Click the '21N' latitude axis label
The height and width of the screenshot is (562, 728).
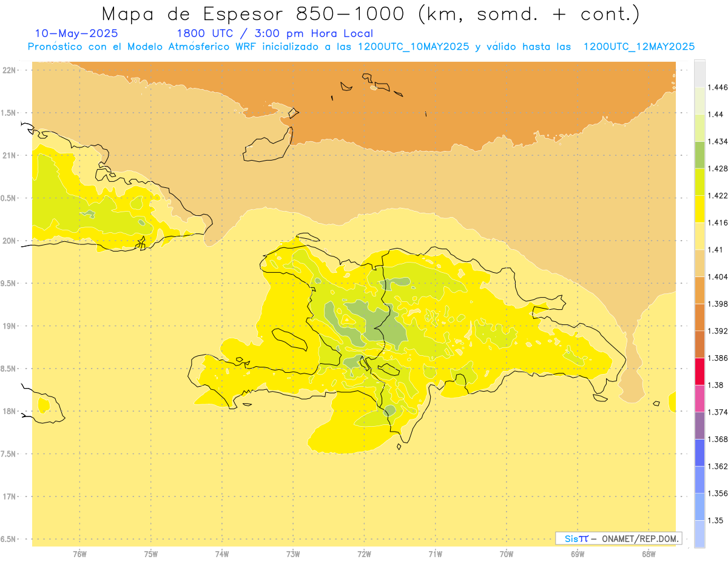pos(10,155)
